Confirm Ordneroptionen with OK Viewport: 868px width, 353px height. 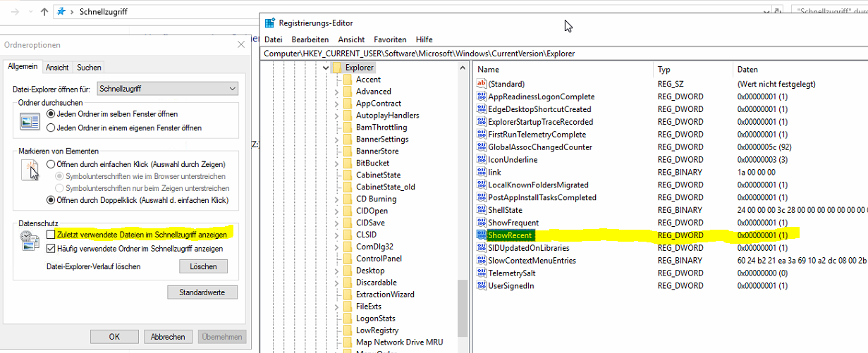coord(114,337)
